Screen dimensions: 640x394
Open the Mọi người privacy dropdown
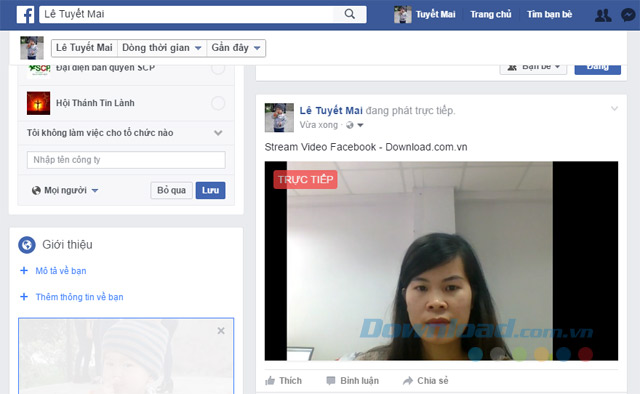[x=65, y=190]
